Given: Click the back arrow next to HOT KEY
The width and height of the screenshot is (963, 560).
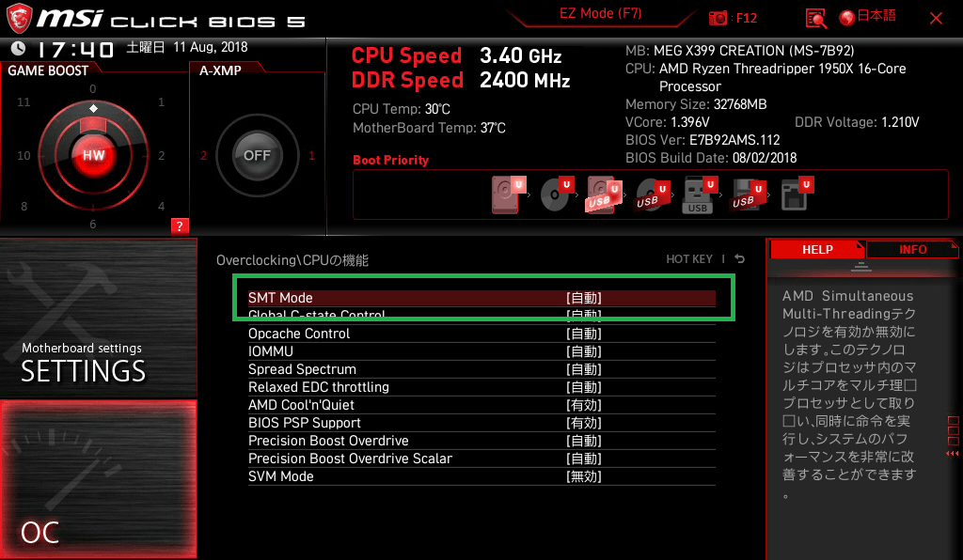Looking at the screenshot, I should [740, 259].
